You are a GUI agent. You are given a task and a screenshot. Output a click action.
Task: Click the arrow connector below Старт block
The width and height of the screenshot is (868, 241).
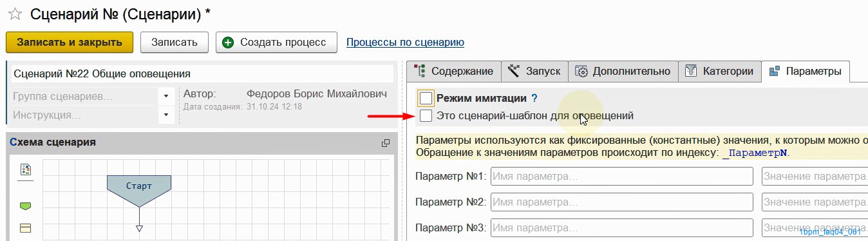point(139,220)
